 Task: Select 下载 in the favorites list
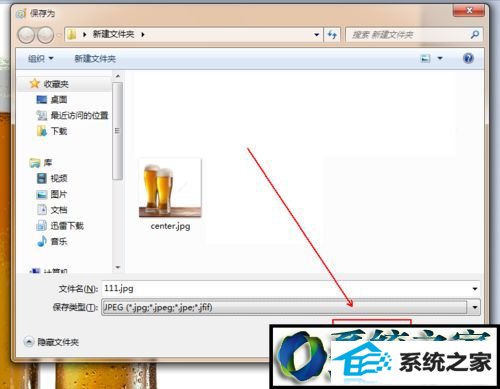(x=59, y=131)
